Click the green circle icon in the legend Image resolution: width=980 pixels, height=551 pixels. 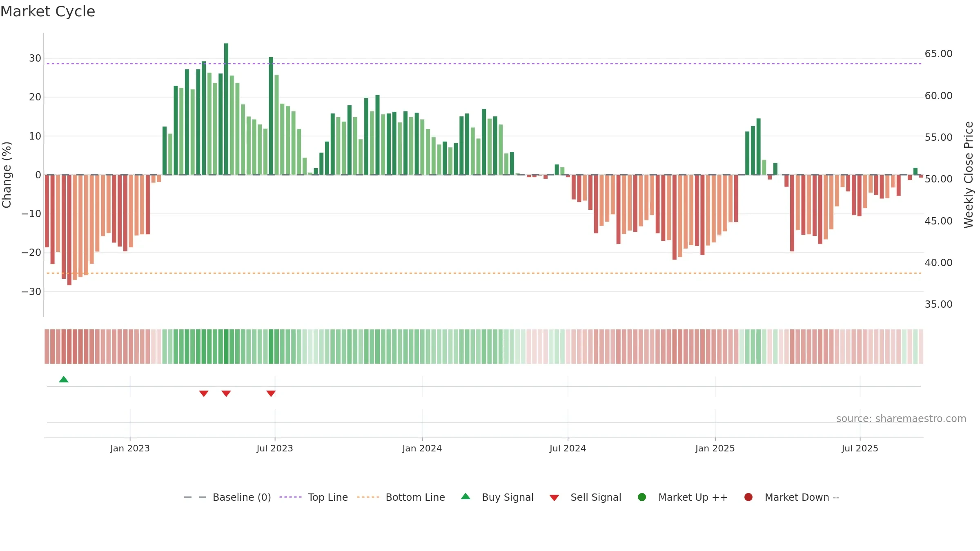click(642, 497)
